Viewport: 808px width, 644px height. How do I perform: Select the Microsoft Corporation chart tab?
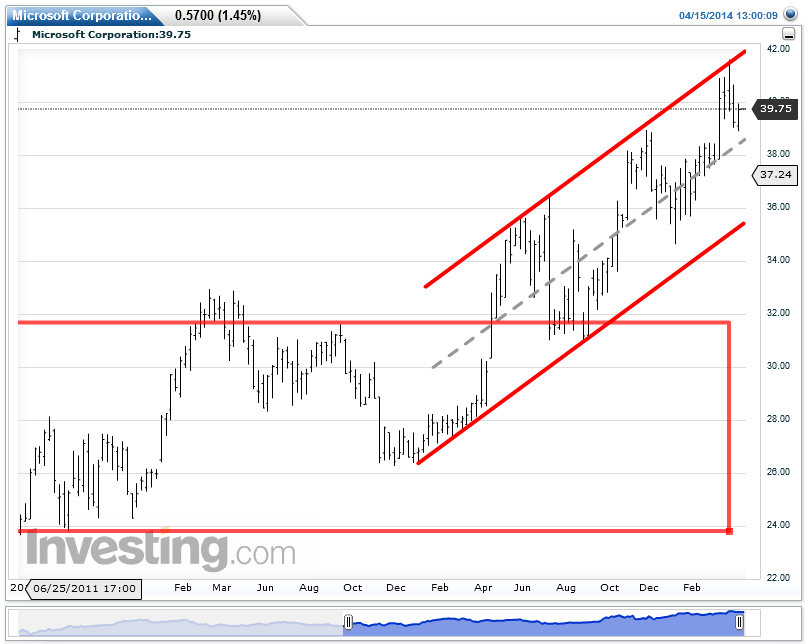(x=82, y=15)
